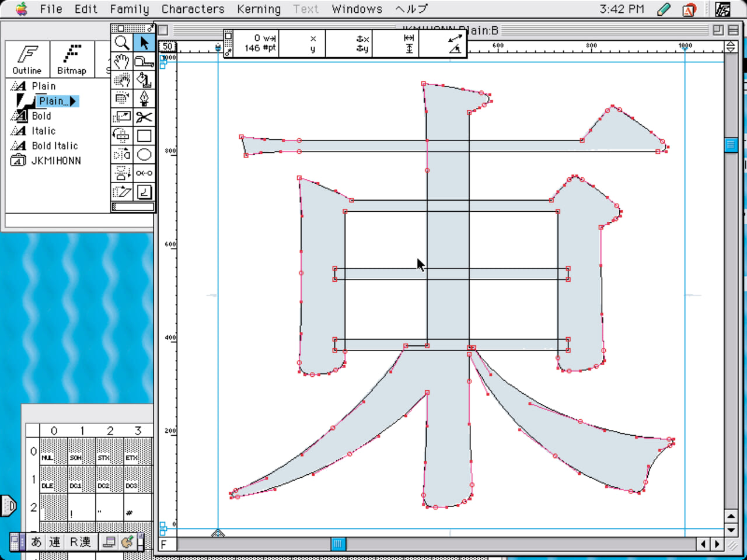Pick the scissors cut tool
The image size is (747, 560).
tap(144, 117)
